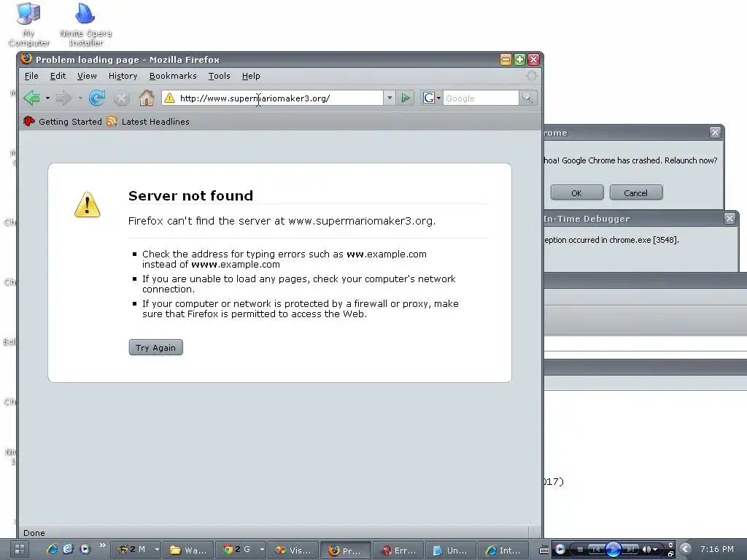Click the Firefox throbber activity indicator
747x560 pixels.
(531, 76)
